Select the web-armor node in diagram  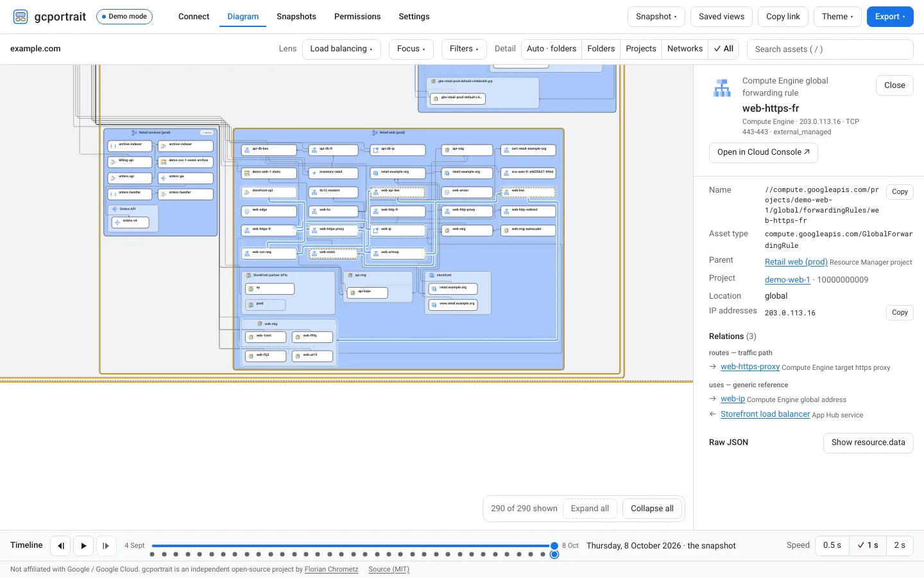467,191
